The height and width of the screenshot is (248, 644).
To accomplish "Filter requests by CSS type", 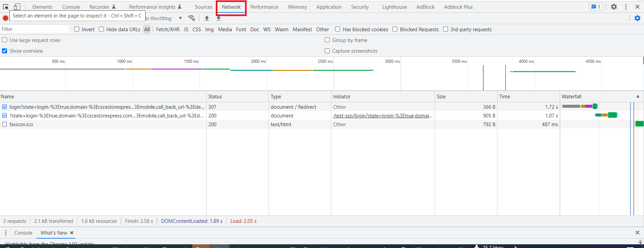I will 197,29.
